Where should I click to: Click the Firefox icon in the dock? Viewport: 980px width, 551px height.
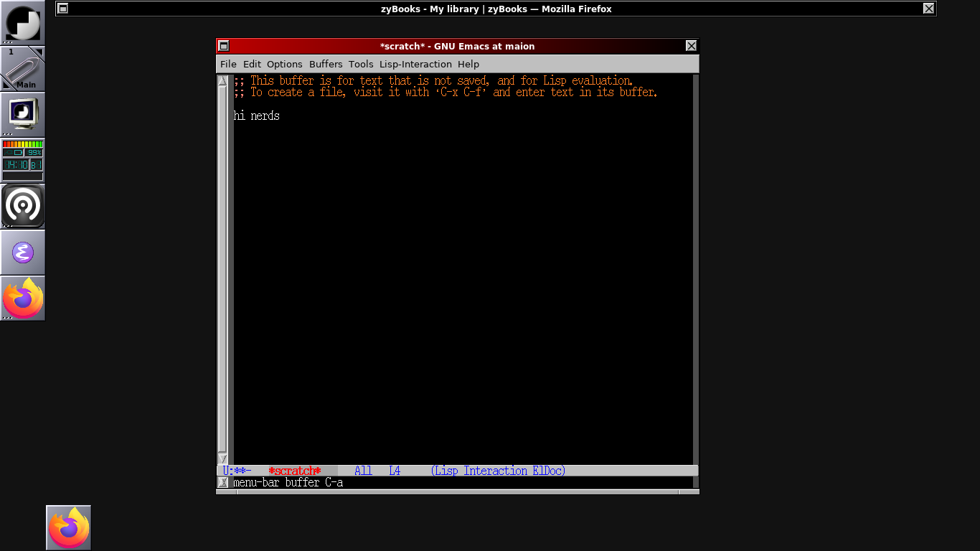(x=23, y=298)
